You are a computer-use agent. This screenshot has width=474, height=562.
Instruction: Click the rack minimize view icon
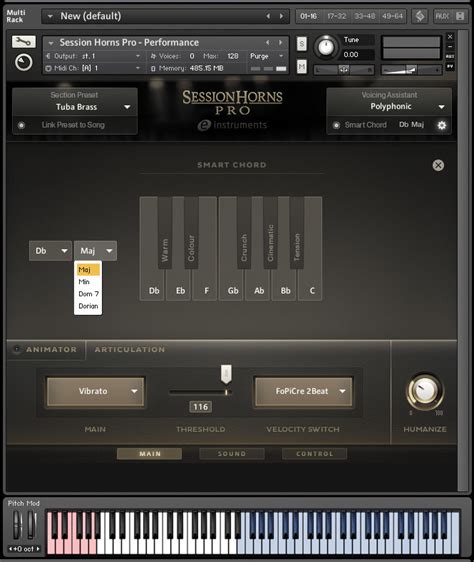pyautogui.click(x=460, y=16)
